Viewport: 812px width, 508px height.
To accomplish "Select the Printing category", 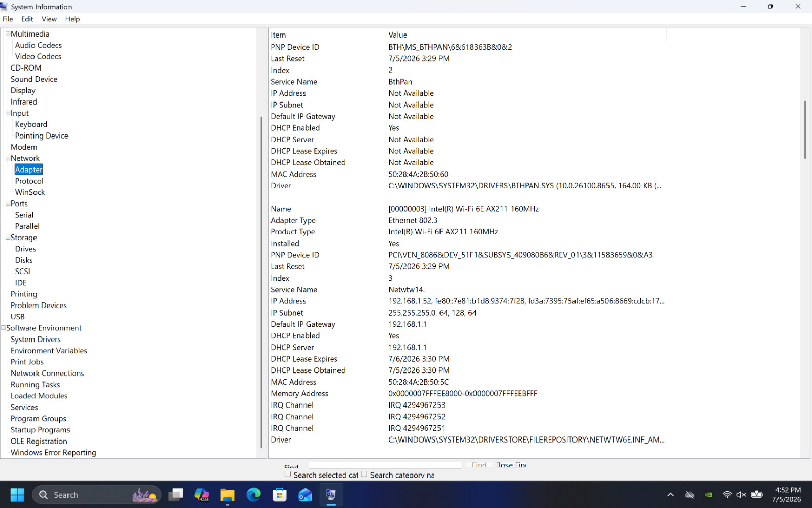I will [x=24, y=294].
